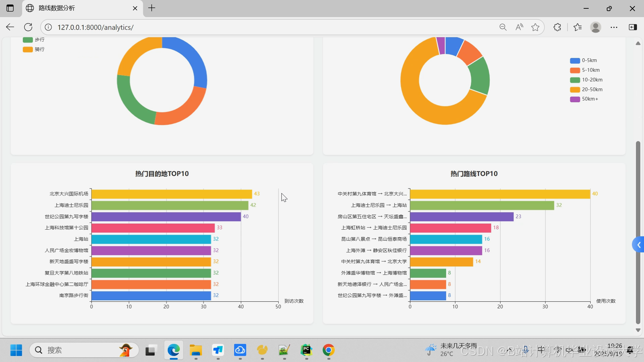This screenshot has height=362, width=644.
Task: Click the back navigation arrow
Action: 10,27
